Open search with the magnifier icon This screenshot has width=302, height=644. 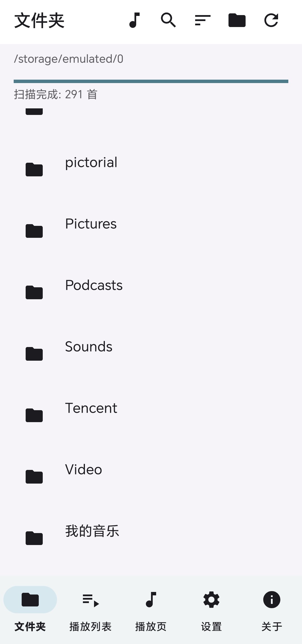pos(168,20)
